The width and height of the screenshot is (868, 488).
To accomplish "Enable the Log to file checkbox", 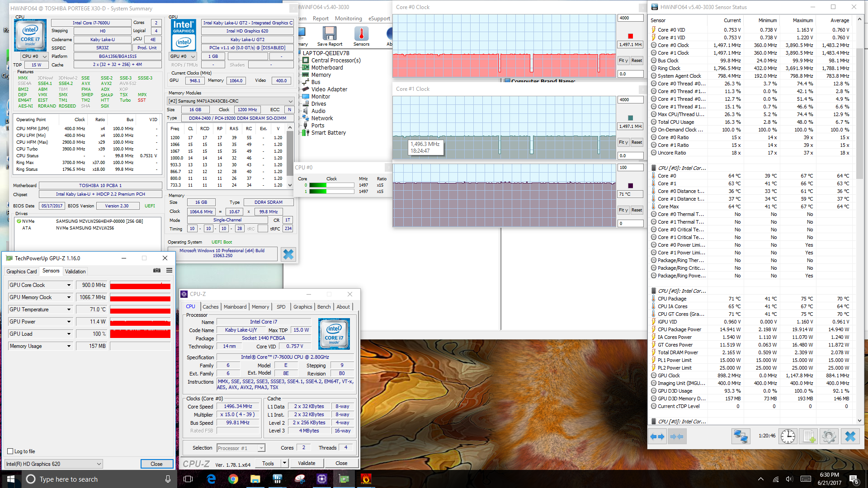I will pyautogui.click(x=10, y=451).
